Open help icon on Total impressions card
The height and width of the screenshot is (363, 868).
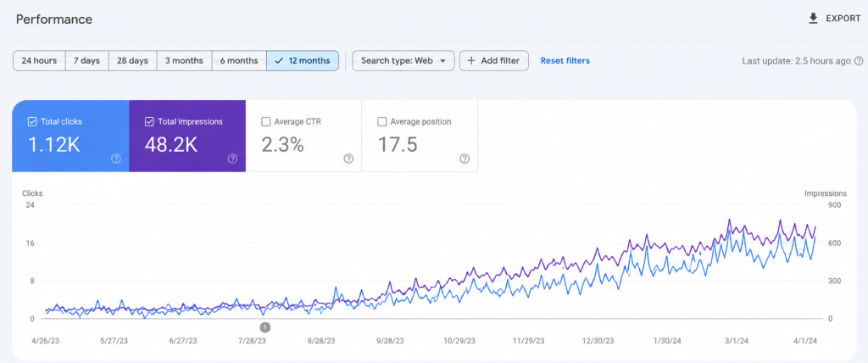232,159
